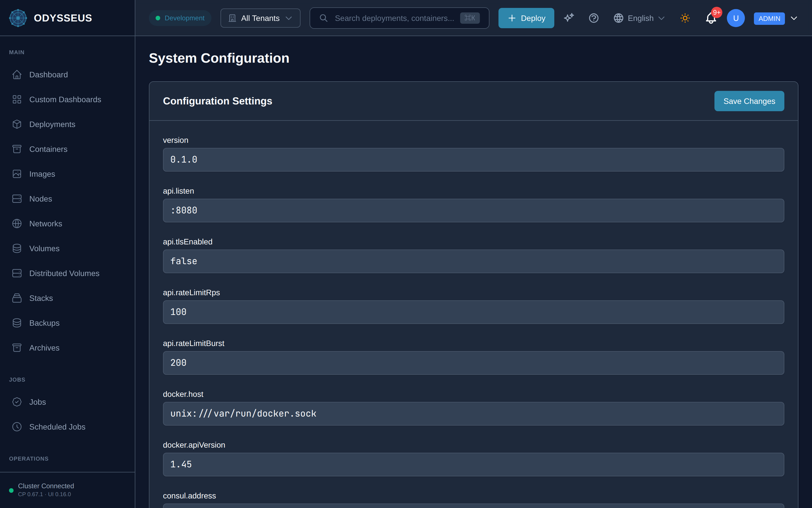Click the api.rateLimitRps input field
The image size is (812, 508).
473,312
